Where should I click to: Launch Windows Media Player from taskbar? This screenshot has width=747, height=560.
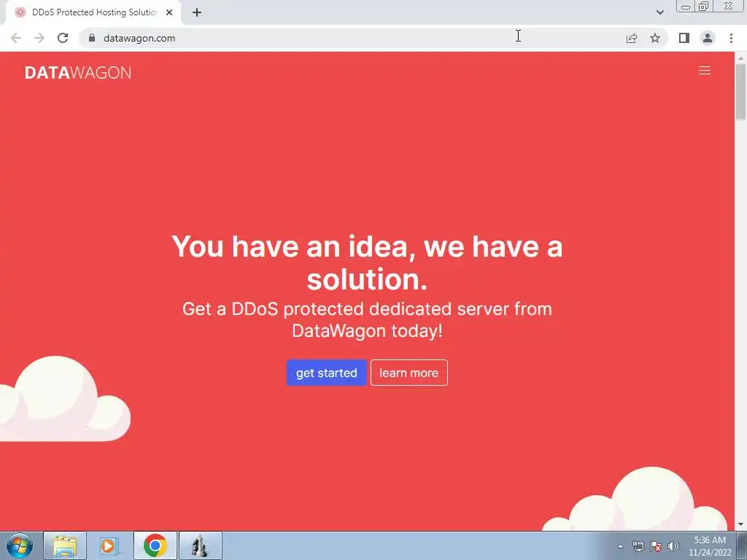point(109,545)
